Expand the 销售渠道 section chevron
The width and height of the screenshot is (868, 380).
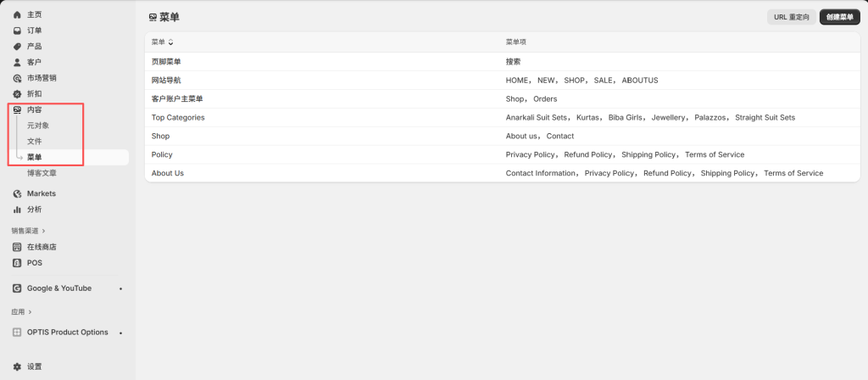pos(44,231)
